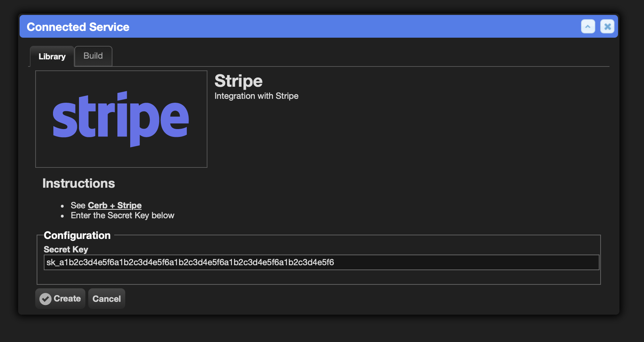This screenshot has width=644, height=342.
Task: Close the Connected Service dialog
Action: click(x=607, y=27)
